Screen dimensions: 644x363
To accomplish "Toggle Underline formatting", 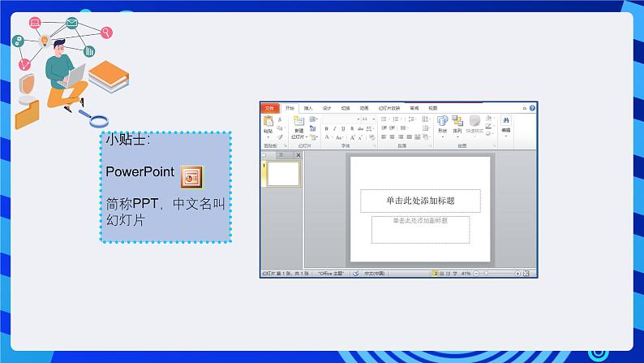I will click(x=343, y=128).
